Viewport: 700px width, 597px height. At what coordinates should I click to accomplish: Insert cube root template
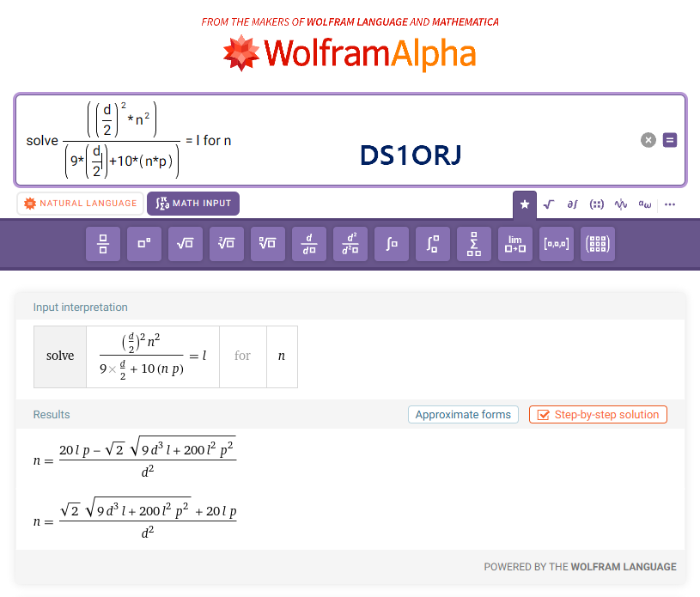227,244
